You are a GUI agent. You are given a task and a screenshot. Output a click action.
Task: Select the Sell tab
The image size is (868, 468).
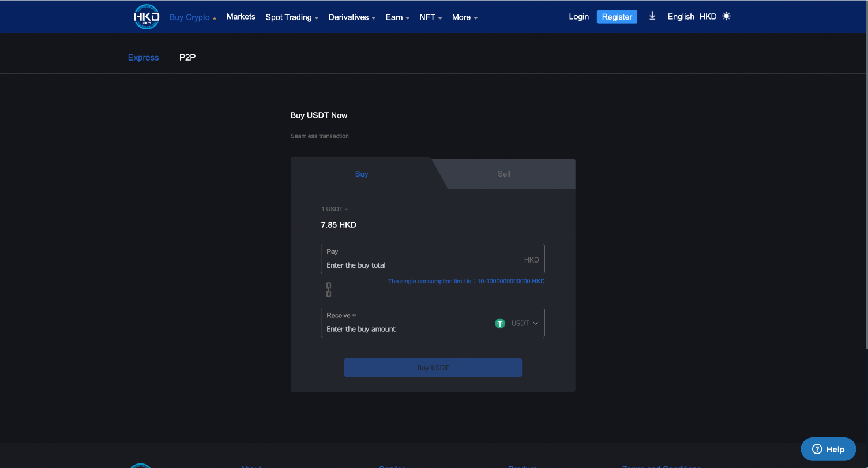coord(504,174)
